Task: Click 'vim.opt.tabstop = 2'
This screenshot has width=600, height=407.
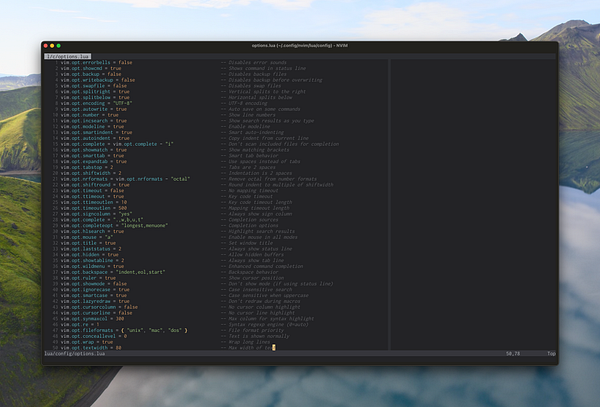Action: (x=87, y=167)
